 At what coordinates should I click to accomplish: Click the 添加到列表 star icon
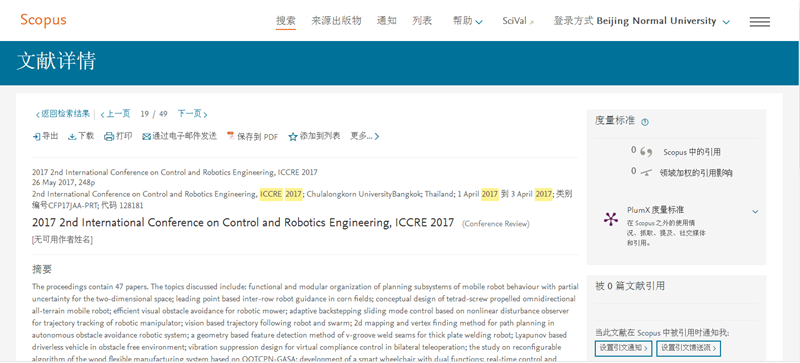(293, 136)
